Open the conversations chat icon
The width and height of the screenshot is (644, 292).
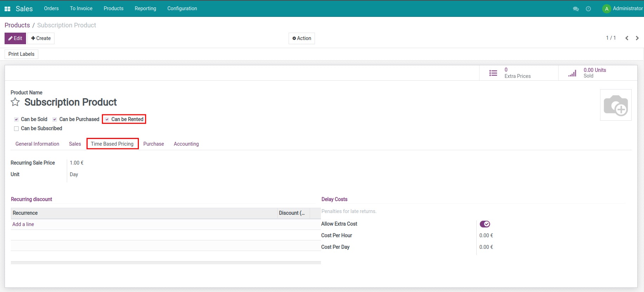pyautogui.click(x=576, y=9)
